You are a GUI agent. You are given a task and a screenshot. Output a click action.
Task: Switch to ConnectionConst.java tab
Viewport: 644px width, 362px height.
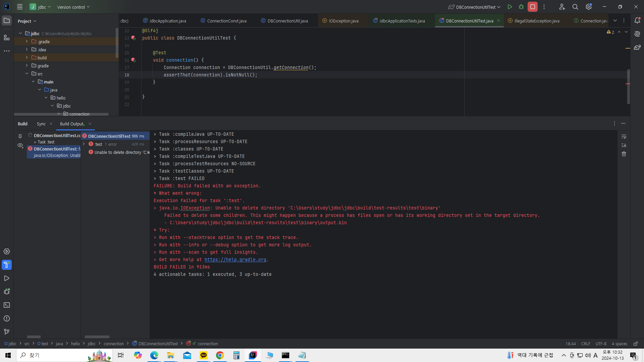223,21
